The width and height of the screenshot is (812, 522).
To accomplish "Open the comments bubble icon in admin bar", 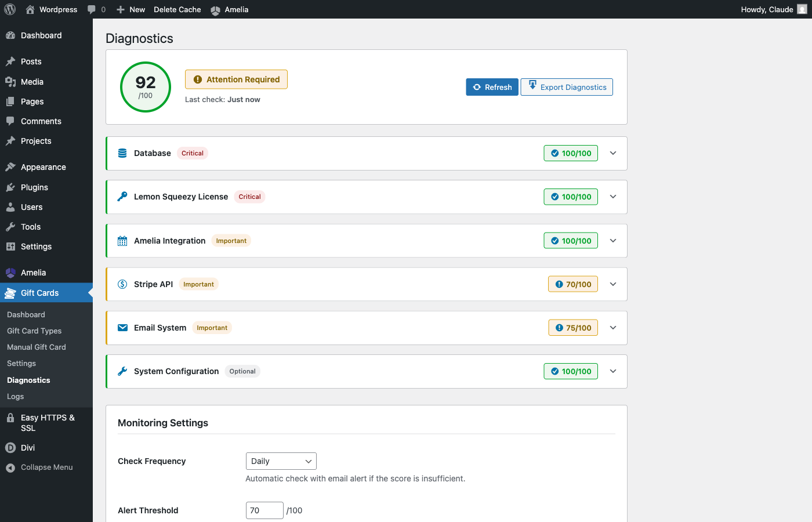I will [x=92, y=9].
